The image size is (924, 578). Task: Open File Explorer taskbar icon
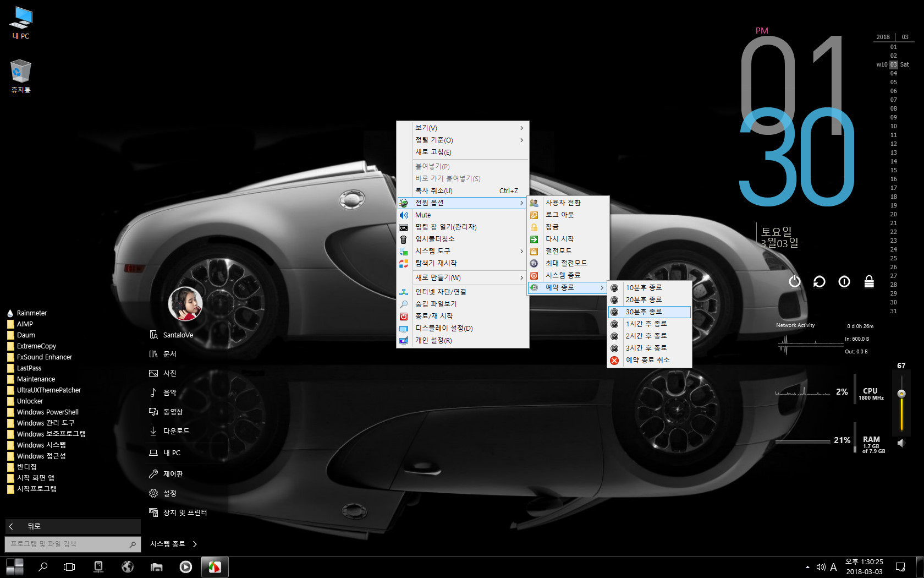157,567
